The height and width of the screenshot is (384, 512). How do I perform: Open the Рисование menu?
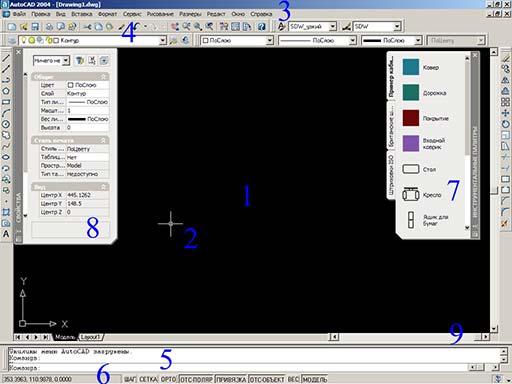(160, 14)
